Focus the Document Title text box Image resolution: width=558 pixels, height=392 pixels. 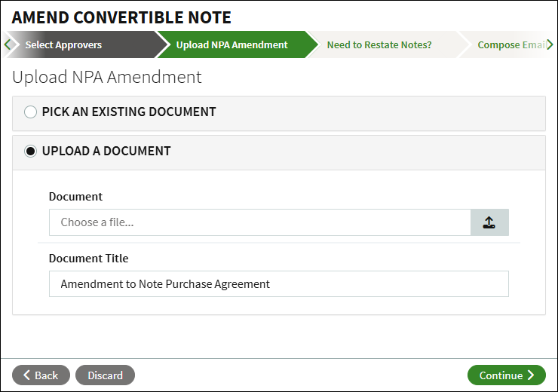(x=278, y=284)
